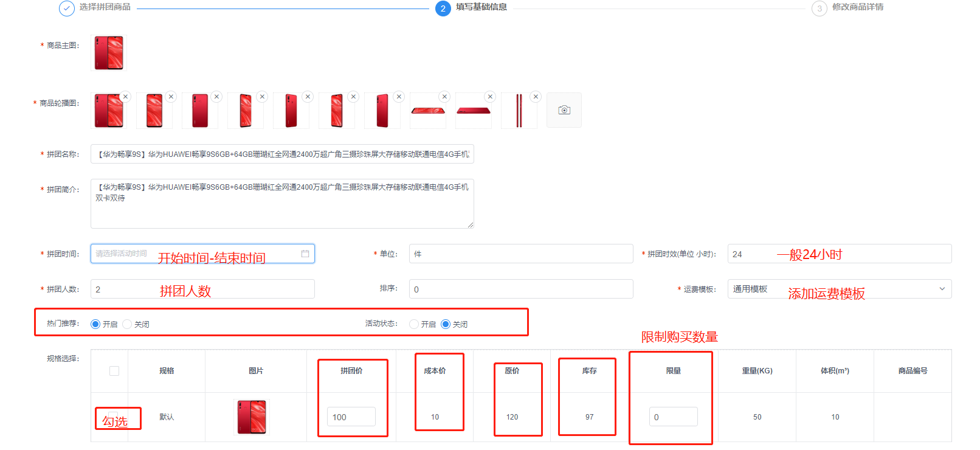Click 重量(KG) column header
Image resolution: width=980 pixels, height=450 pixels.
[757, 371]
